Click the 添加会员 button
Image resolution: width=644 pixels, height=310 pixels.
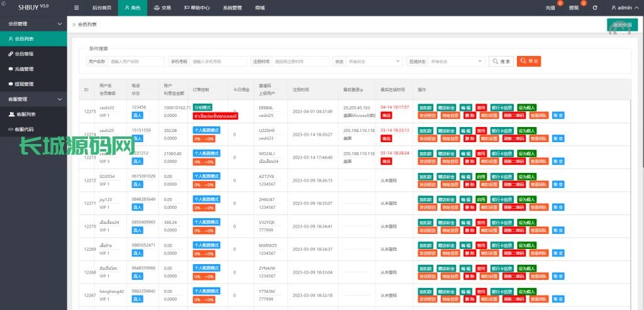(x=622, y=25)
